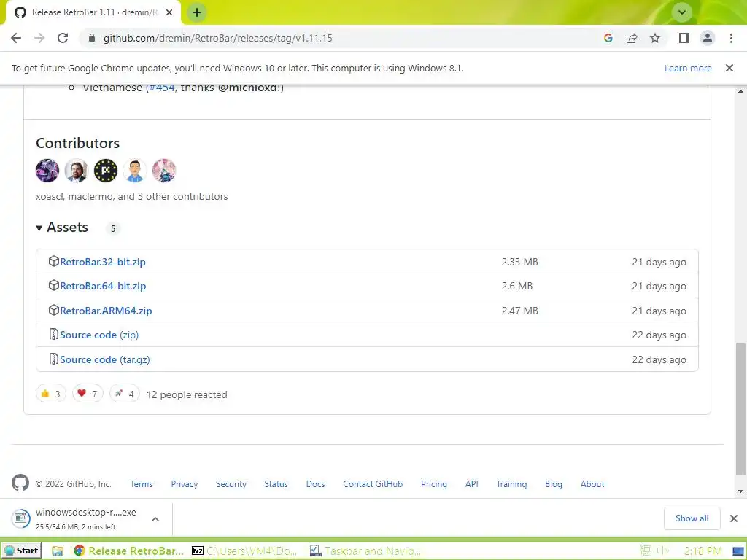Open the cartoon-face contributor avatar
747x560 pixels.
click(135, 171)
